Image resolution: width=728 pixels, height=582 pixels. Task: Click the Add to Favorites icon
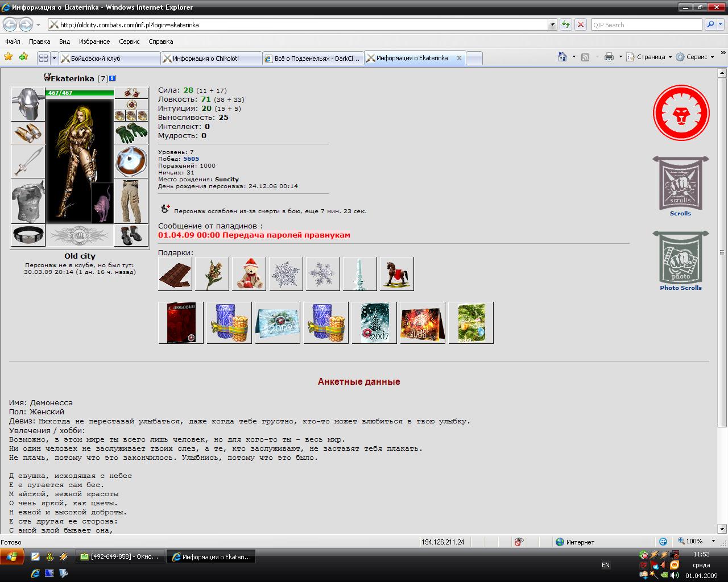click(x=23, y=57)
